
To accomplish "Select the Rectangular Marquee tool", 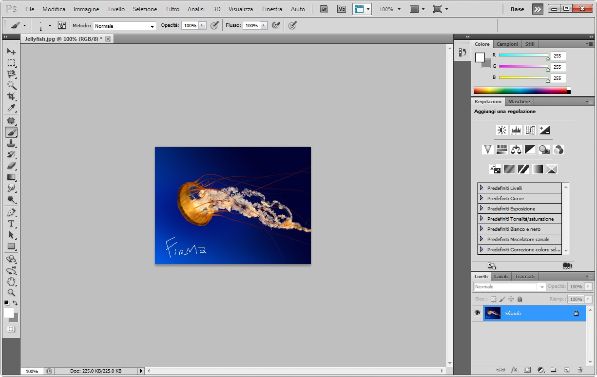I will coord(11,63).
